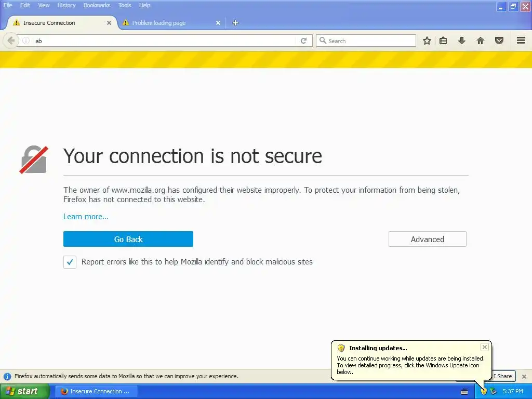Open the Downloads arrow icon

tap(461, 41)
